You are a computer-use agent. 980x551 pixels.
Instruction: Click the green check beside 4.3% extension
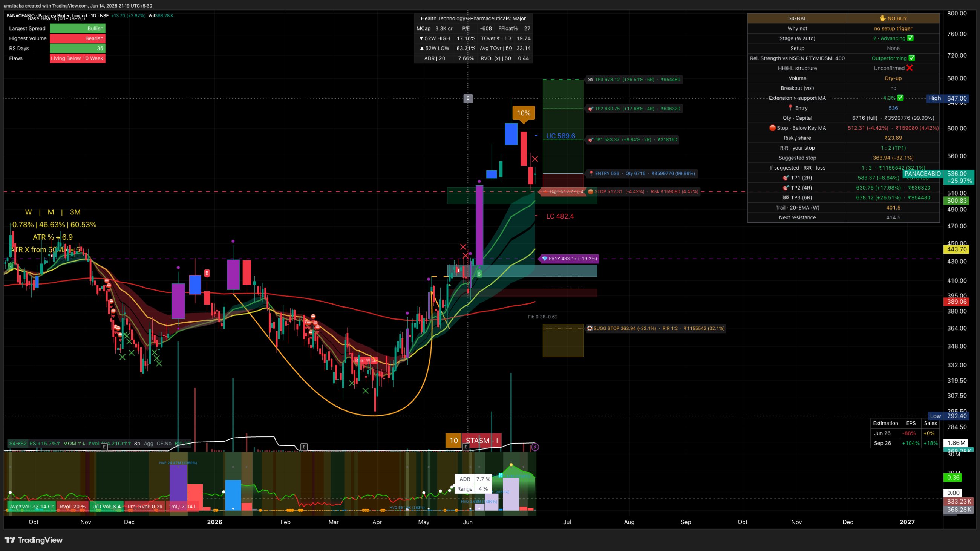[x=900, y=98]
